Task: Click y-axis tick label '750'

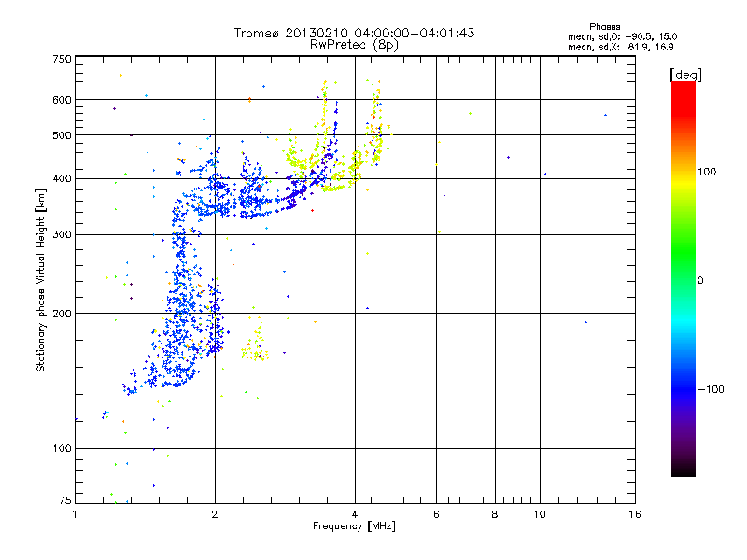Action: click(x=62, y=59)
